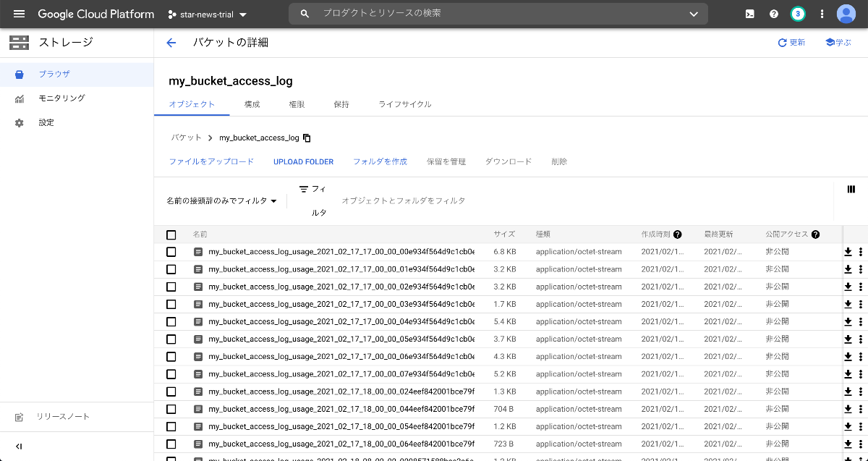Click ファイルをアップロード button
Image resolution: width=868 pixels, height=461 pixels.
pos(211,161)
